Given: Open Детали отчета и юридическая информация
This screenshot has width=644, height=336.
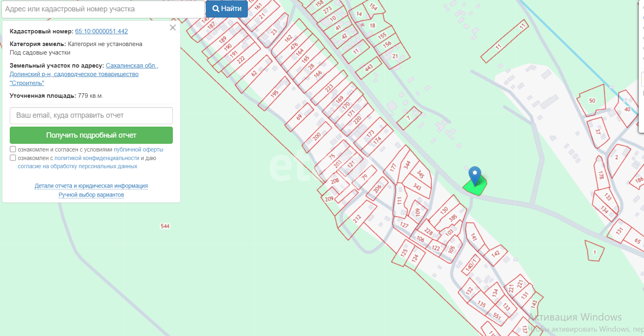Looking at the screenshot, I should coord(91,186).
